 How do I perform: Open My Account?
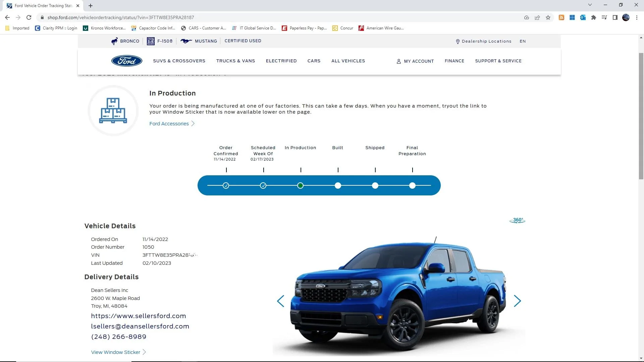[415, 61]
